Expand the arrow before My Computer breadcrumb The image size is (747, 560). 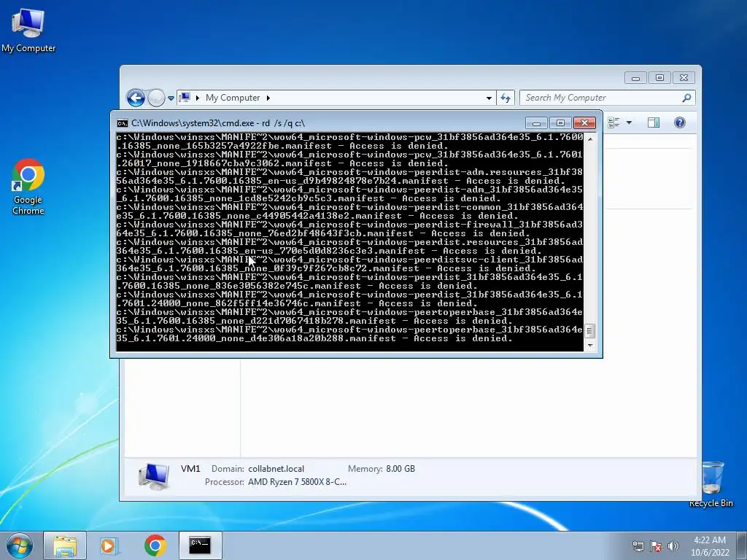tap(197, 98)
